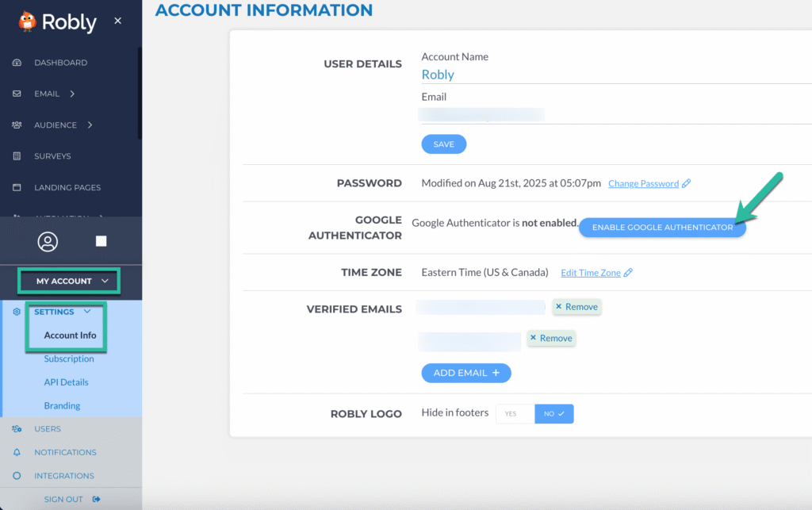Click pencil icon next to Edit Time Zone
The height and width of the screenshot is (510, 812).
628,272
